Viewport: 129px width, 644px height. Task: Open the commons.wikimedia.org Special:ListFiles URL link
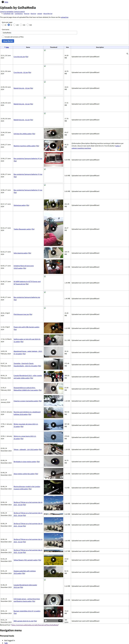35,625
